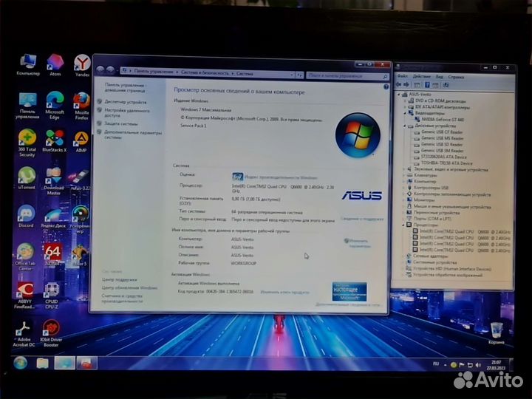Select Контроллеры USB tree item
This screenshot has width=532, height=399.
tap(431, 187)
